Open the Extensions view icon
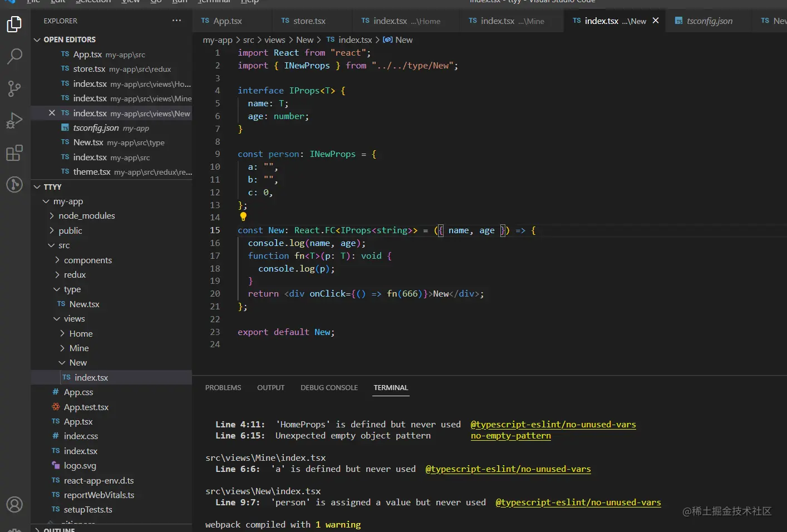 (14, 152)
